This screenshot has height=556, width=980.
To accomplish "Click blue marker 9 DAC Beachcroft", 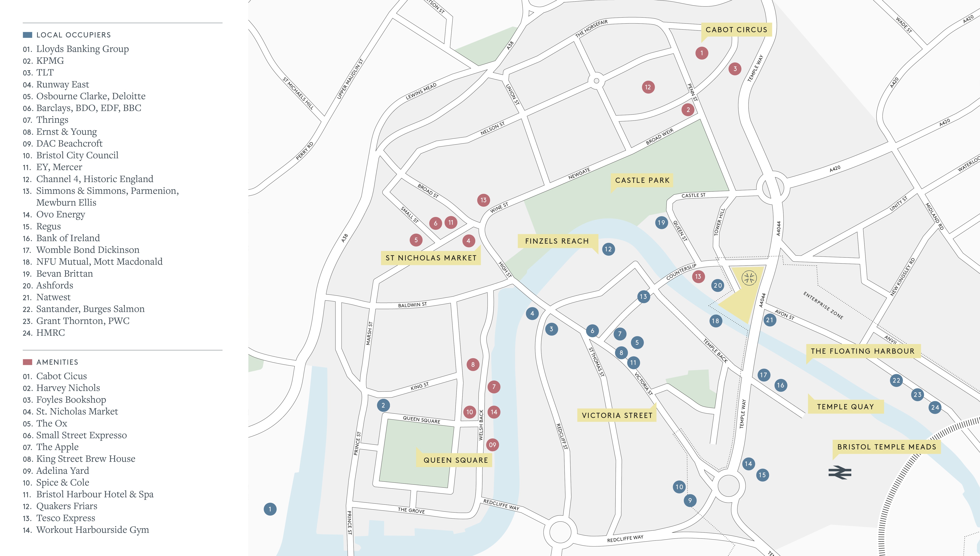I will 690,501.
